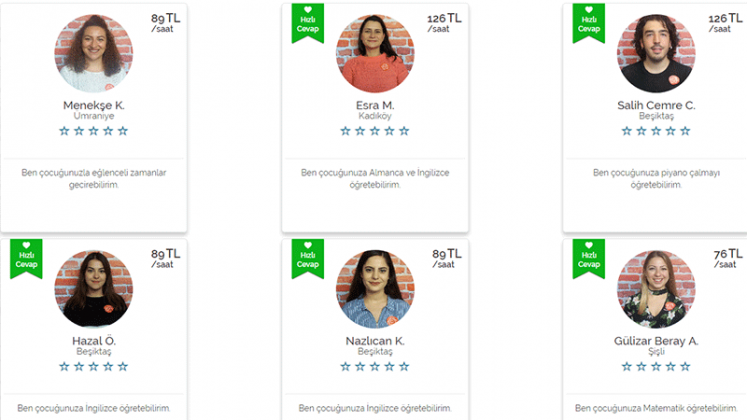Click Nazlıcan K.'s Hızlı Cevap ribbon
Image resolution: width=747 pixels, height=420 pixels.
tap(308, 259)
